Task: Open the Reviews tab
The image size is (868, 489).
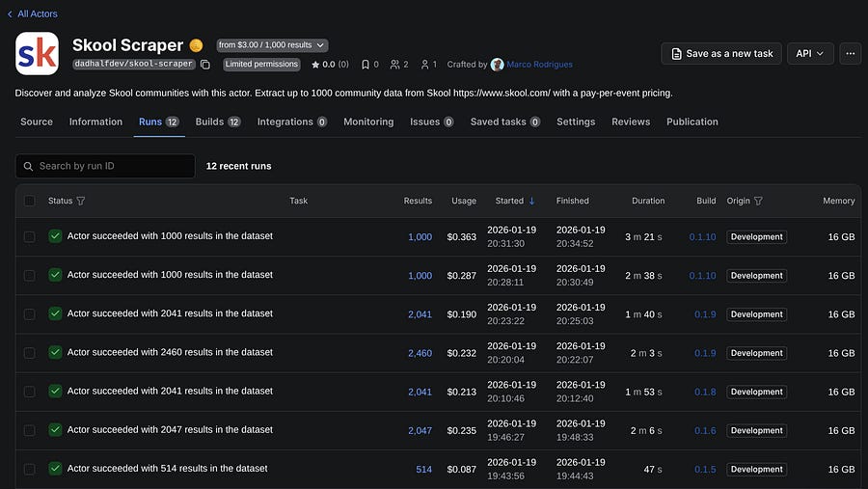Action: (x=631, y=122)
